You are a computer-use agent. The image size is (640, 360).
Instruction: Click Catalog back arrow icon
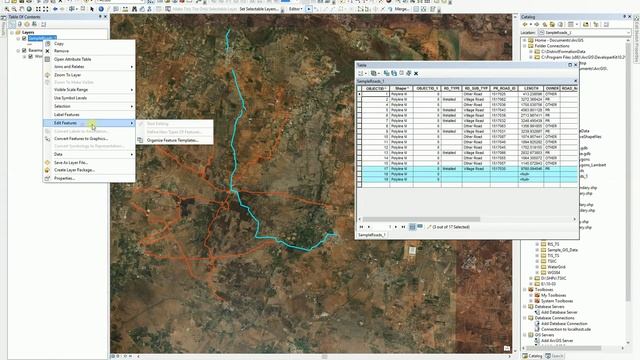[x=525, y=24]
